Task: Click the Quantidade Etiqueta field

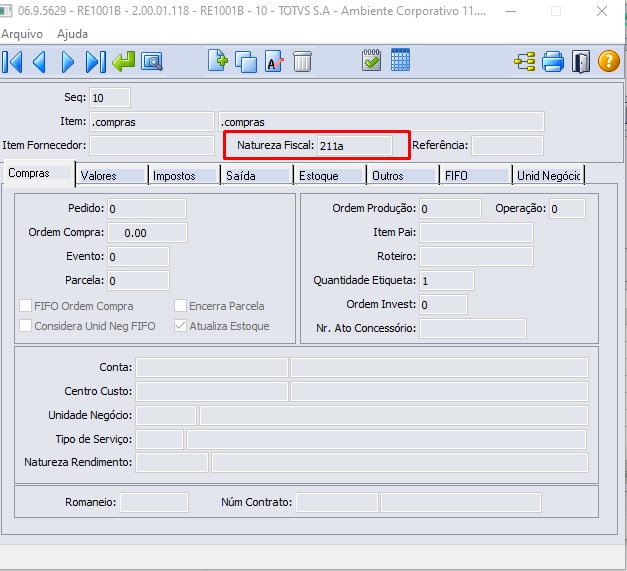Action: [447, 281]
